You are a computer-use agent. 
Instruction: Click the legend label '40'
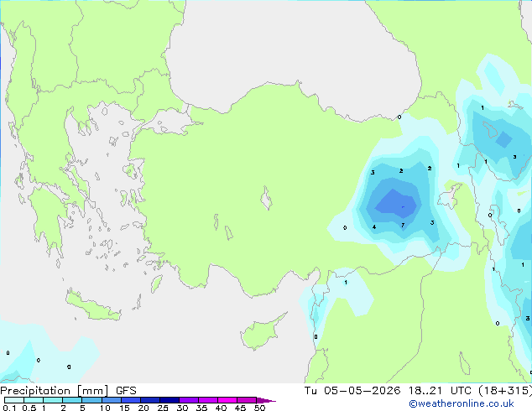pos(221,408)
